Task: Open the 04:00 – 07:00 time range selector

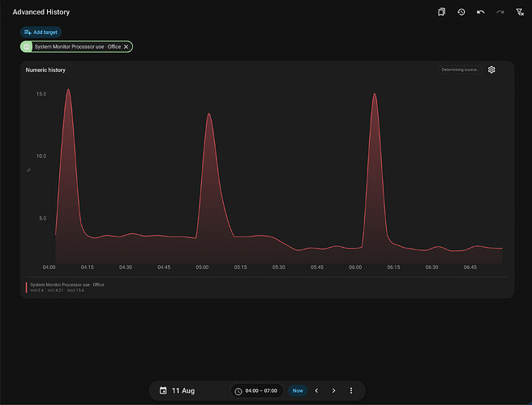Action: pyautogui.click(x=257, y=390)
